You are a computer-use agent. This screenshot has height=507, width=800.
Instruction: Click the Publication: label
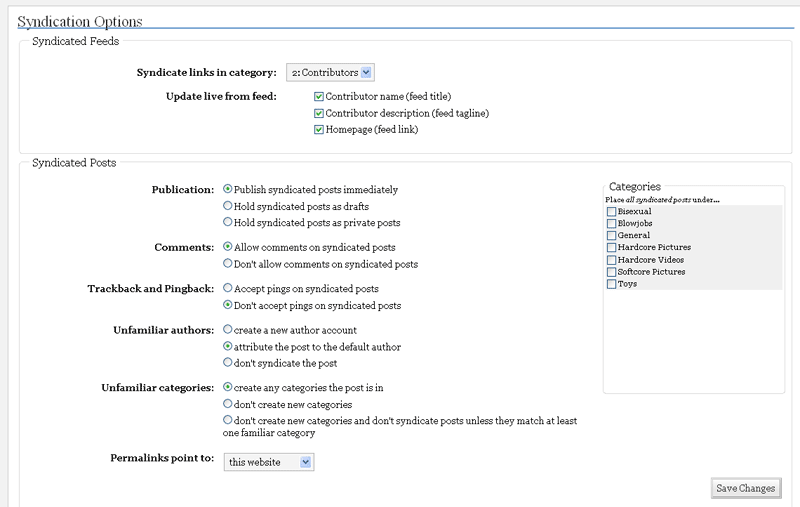click(x=183, y=190)
